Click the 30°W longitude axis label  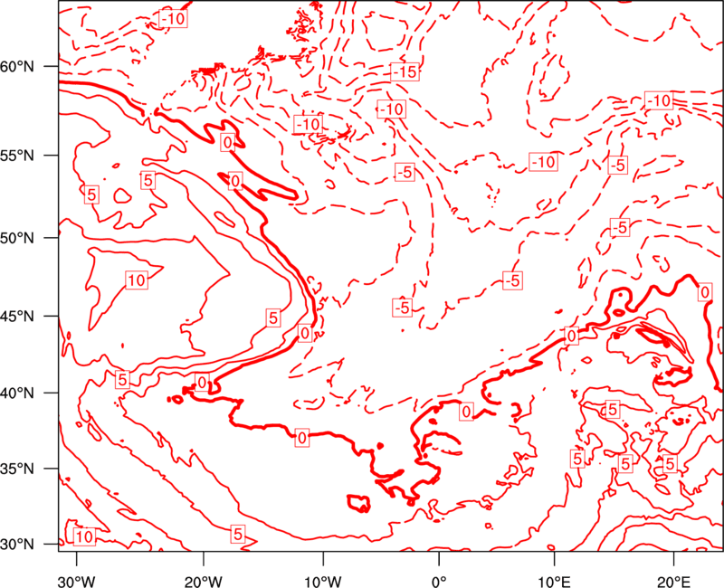(x=77, y=581)
